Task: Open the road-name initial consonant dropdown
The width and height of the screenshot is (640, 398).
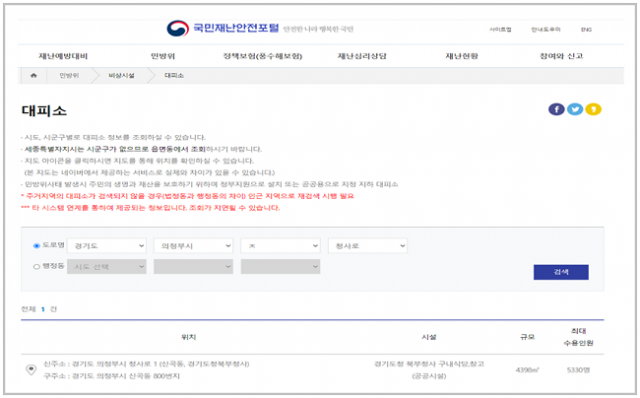Action: [280, 246]
